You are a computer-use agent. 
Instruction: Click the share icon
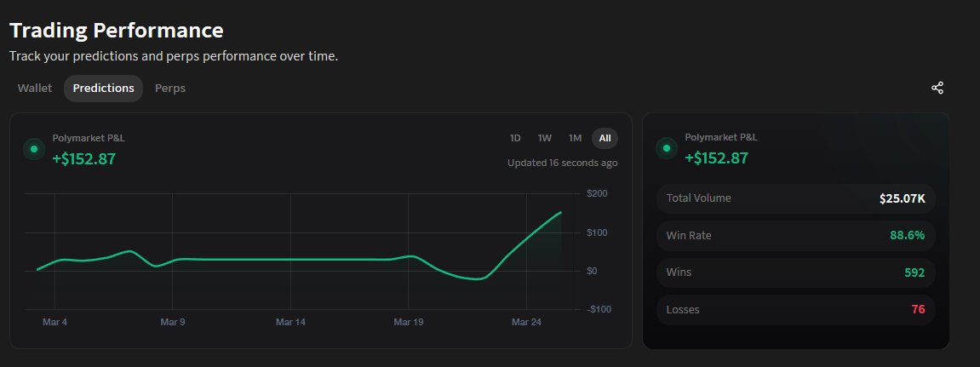tap(937, 89)
